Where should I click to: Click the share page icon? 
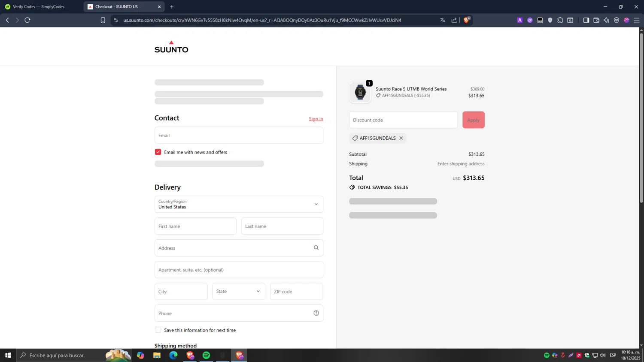pyautogui.click(x=454, y=20)
